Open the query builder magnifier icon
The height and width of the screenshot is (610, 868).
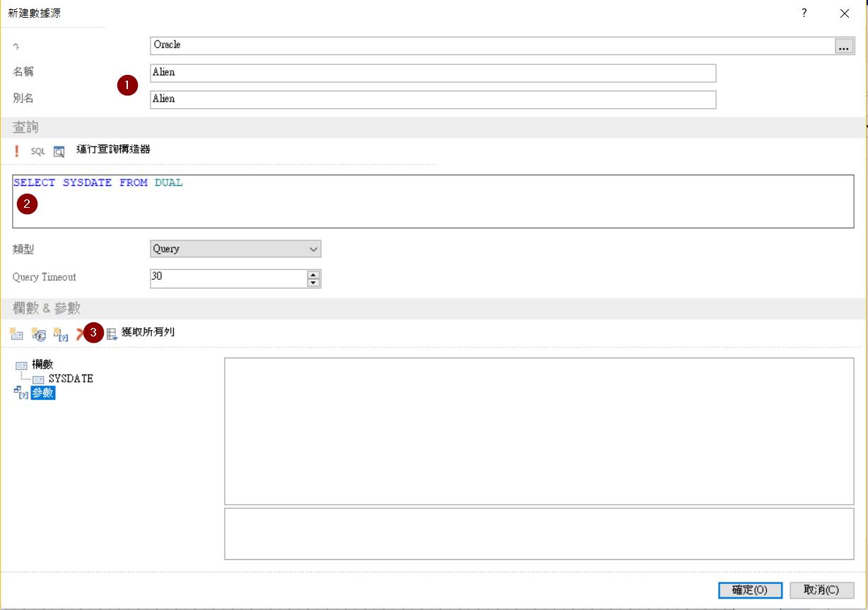59,151
